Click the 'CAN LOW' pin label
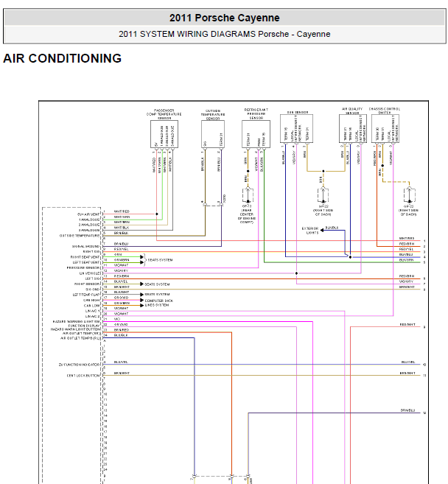Viewport: 448px width, 484px height. (91, 306)
